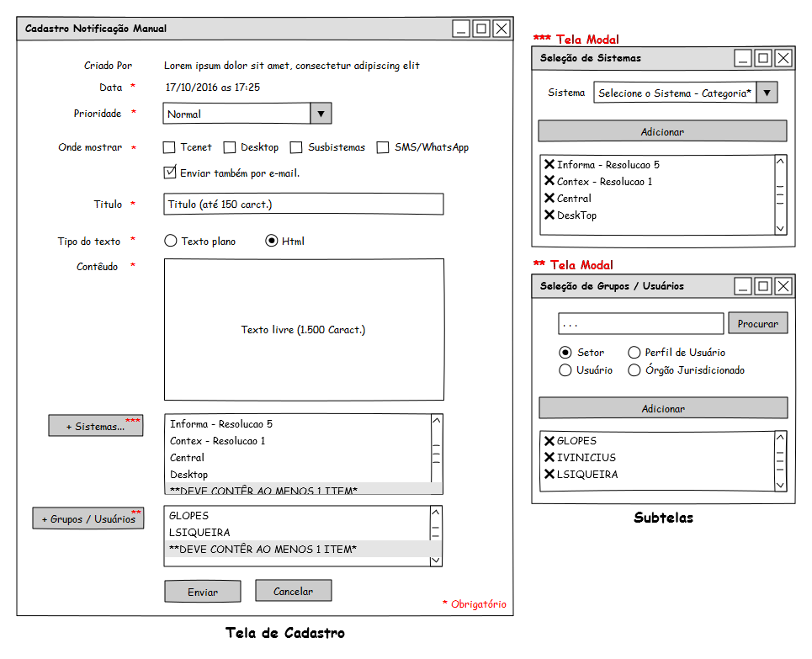Image resolution: width=812 pixels, height=659 pixels.
Task: Choose Perfil de Usuário radio option
Action: click(634, 353)
